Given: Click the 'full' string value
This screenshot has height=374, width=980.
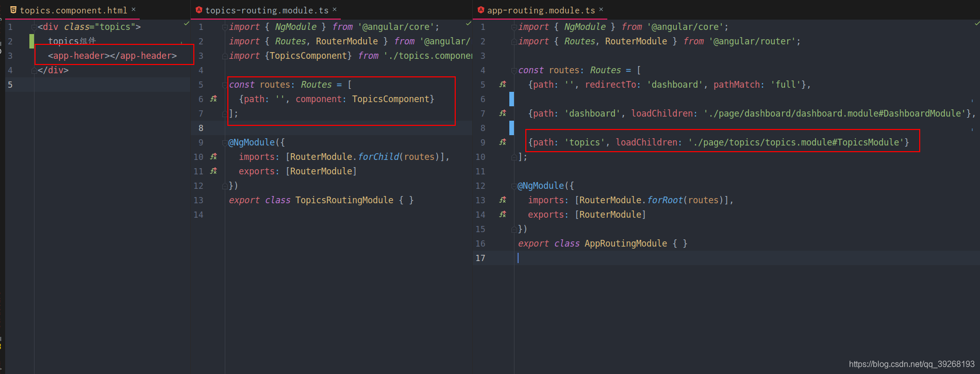Looking at the screenshot, I should [786, 85].
